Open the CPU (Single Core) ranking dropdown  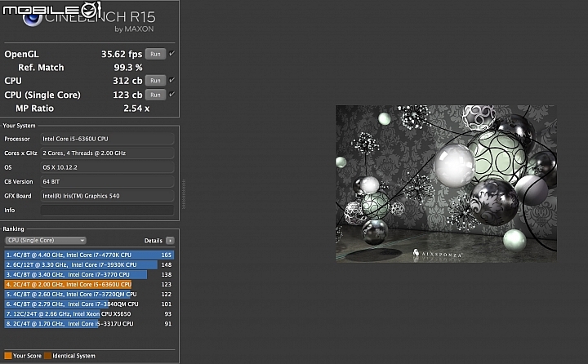point(46,240)
